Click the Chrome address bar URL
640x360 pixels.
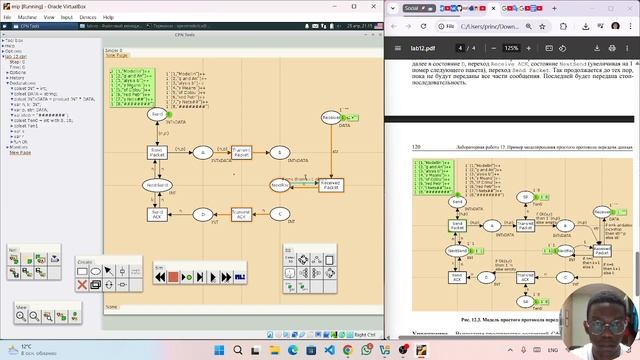click(x=490, y=26)
